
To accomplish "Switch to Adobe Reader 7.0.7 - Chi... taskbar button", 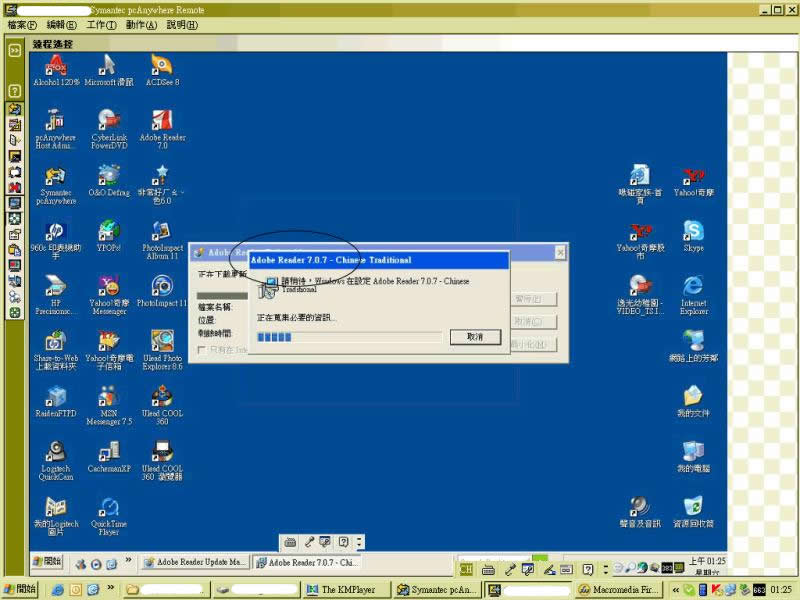I will coord(308,562).
